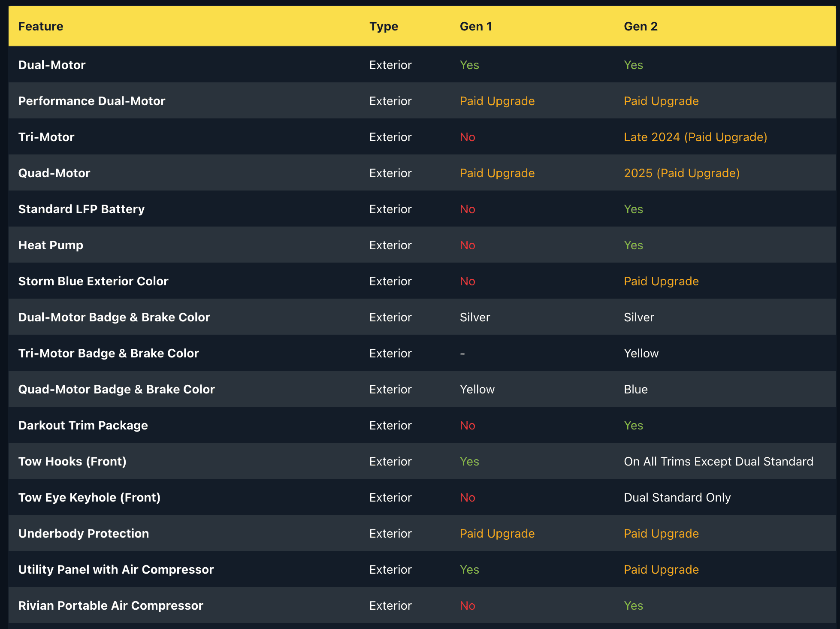The width and height of the screenshot is (840, 629).
Task: Select Gen 2 'Yes' for Rivian Portable Compressor
Action: [633, 605]
